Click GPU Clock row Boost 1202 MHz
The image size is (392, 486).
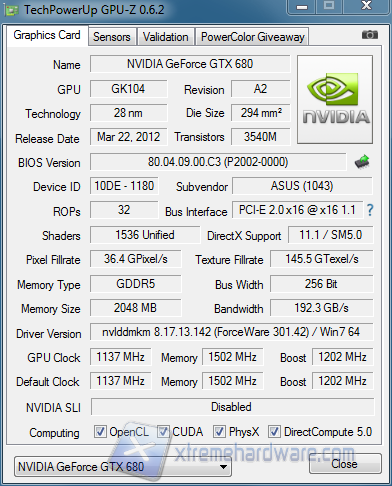[x=343, y=357]
